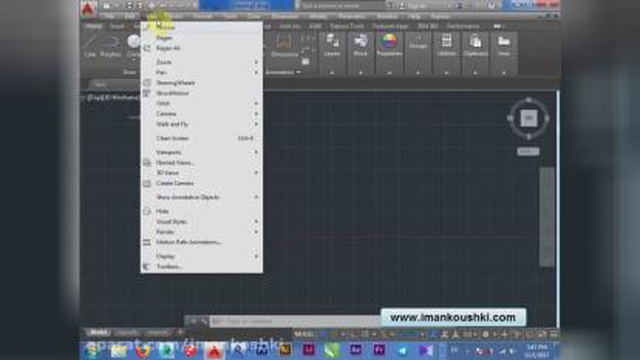
Task: Add a new layout with plus tab
Action: coord(180,333)
